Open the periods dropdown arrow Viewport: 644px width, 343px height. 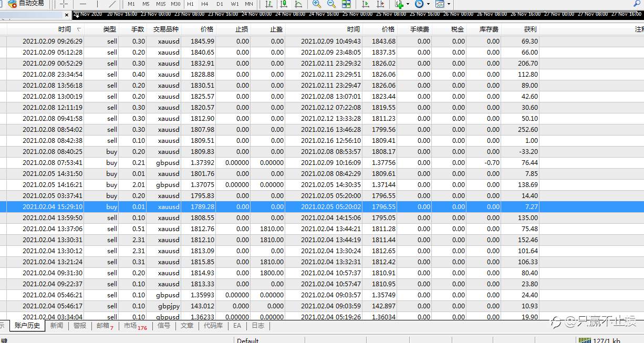428,4
